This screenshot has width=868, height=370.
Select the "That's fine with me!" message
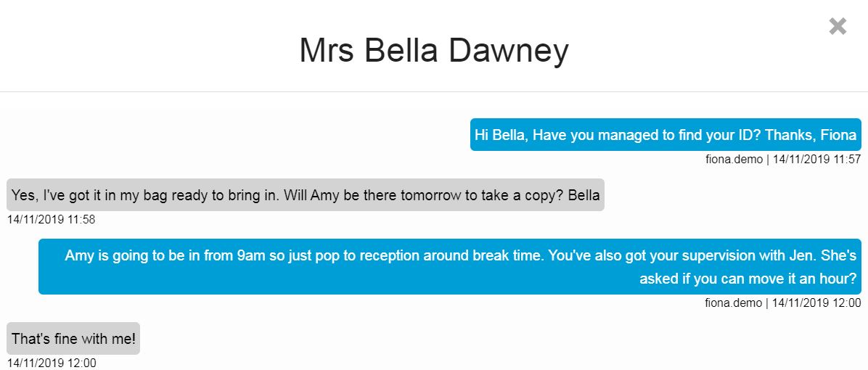[x=73, y=339]
